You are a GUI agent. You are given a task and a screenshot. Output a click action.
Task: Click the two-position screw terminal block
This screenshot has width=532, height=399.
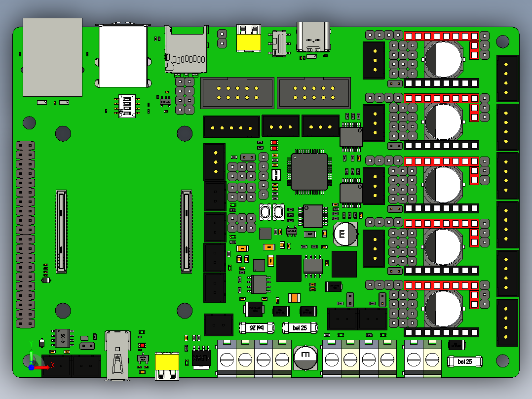[423, 359]
